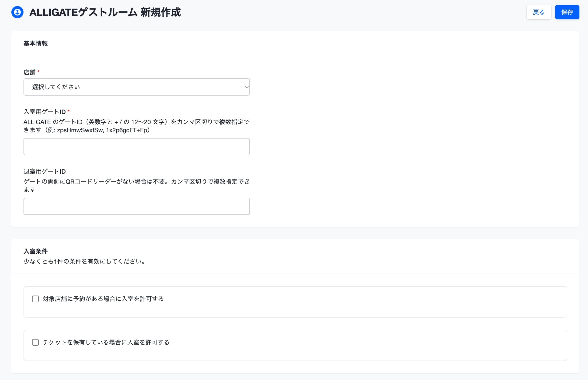The image size is (588, 380).
Task: Click the QRコードリーダー help description
Action: [x=136, y=186]
